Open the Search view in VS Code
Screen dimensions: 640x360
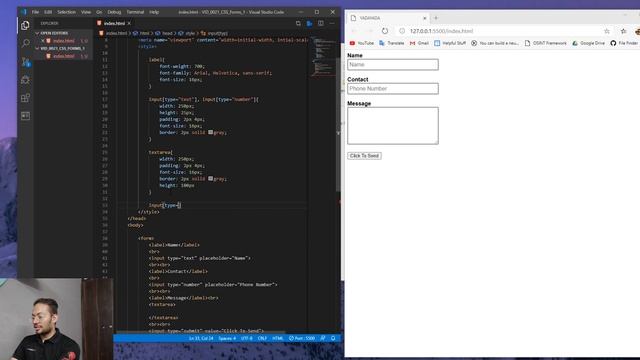[25, 43]
